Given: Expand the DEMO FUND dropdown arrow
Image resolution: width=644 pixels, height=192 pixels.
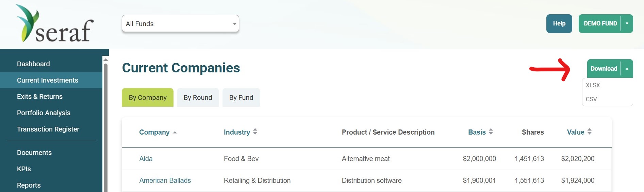Looking at the screenshot, I should (627, 23).
